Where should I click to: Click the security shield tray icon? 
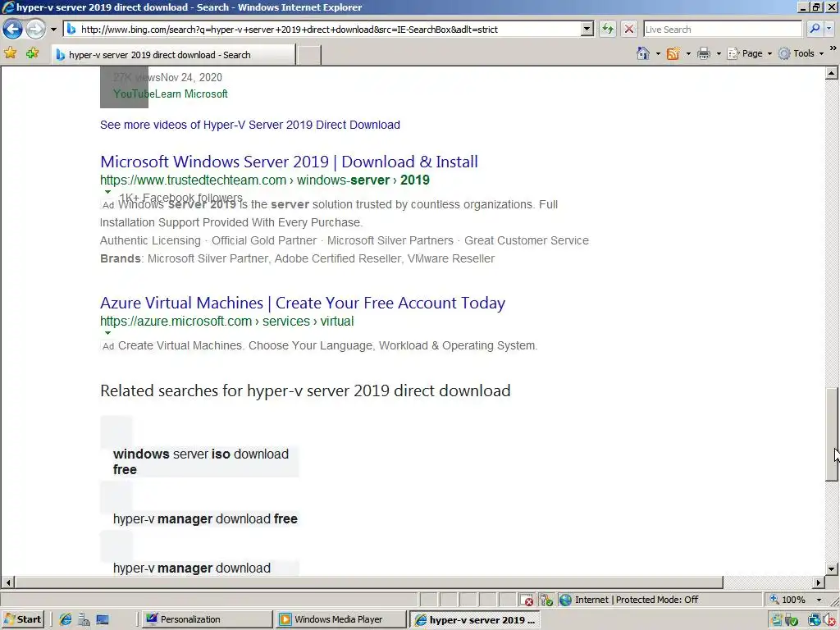click(792, 620)
